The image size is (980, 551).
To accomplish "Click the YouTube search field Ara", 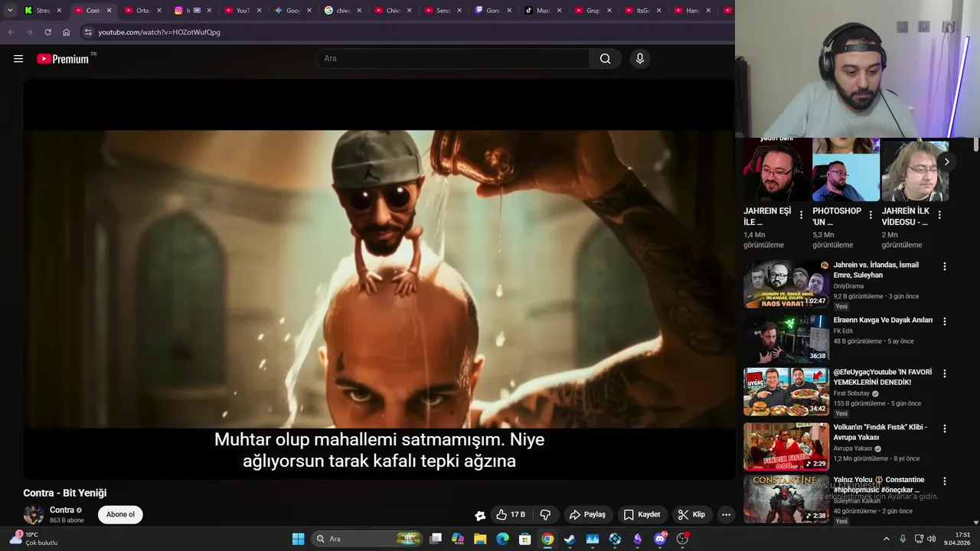I will click(x=452, y=59).
